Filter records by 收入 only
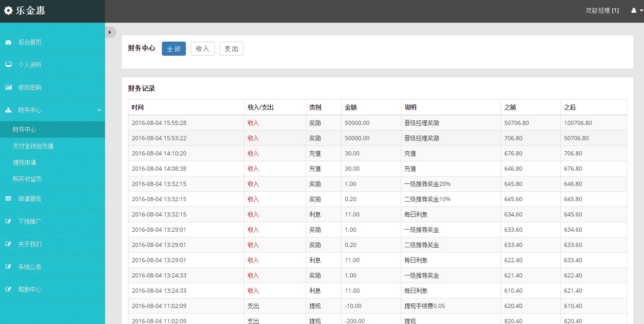Screen dimensions: 644x324 point(202,49)
